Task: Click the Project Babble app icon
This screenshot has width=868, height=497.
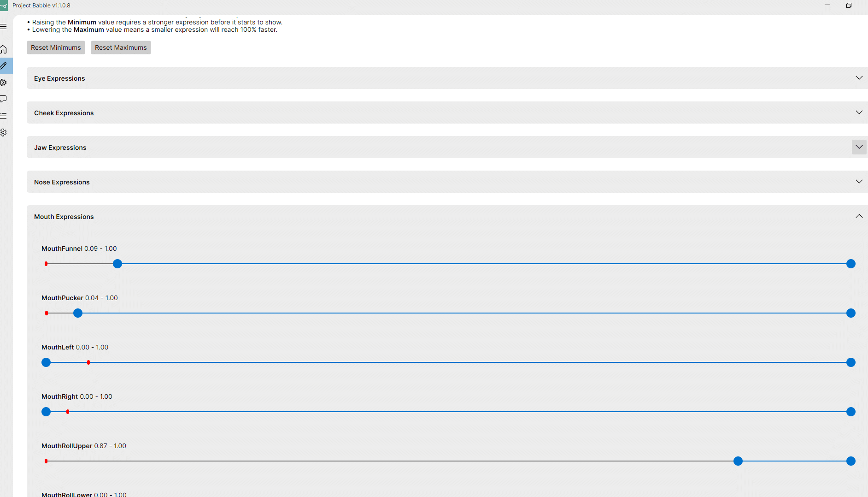Action: click(4, 6)
